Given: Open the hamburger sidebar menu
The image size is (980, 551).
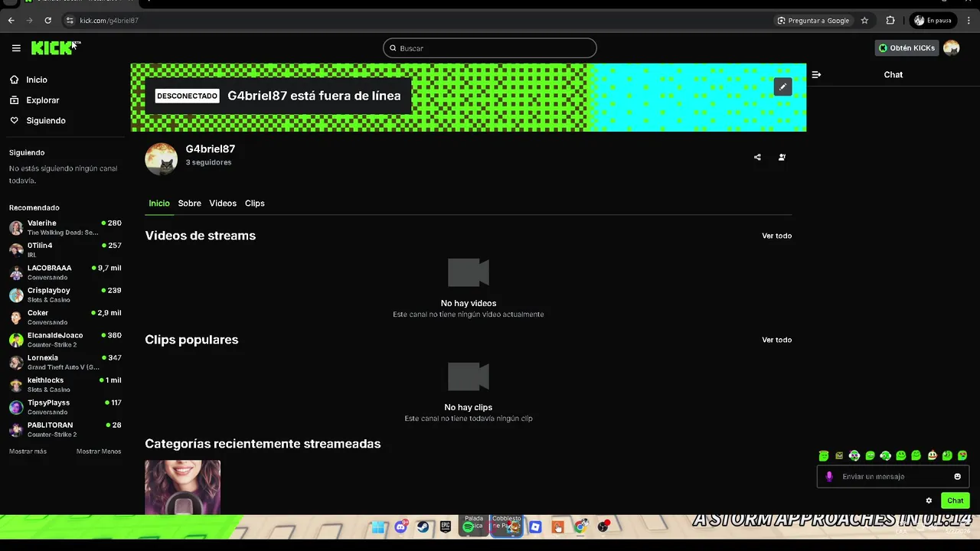Looking at the screenshot, I should (x=16, y=48).
